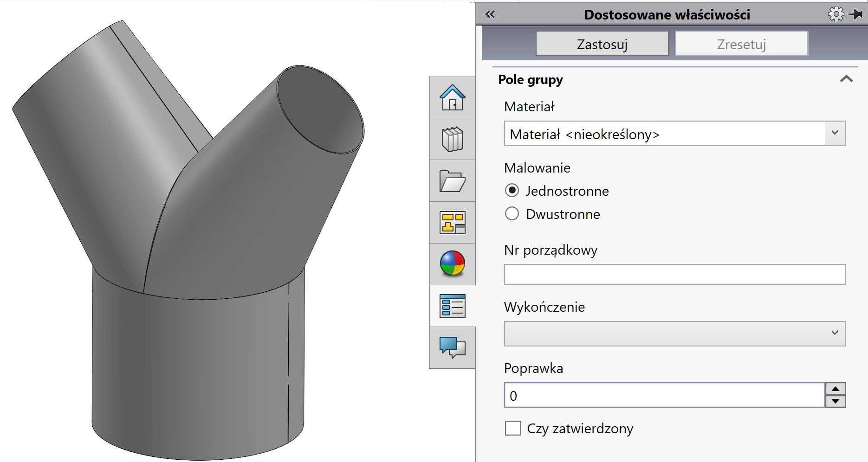Select the Dwustronne painting option

pos(512,213)
